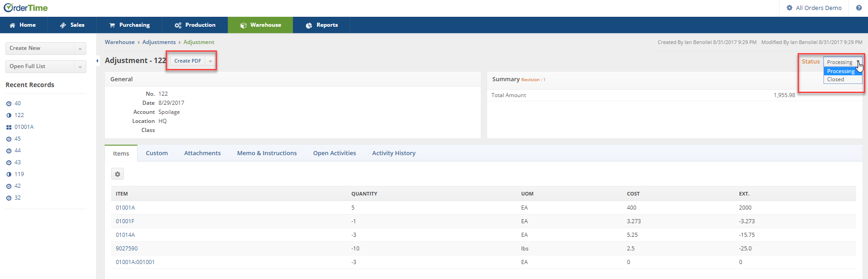
Task: Open the Reports menu
Action: [x=321, y=25]
